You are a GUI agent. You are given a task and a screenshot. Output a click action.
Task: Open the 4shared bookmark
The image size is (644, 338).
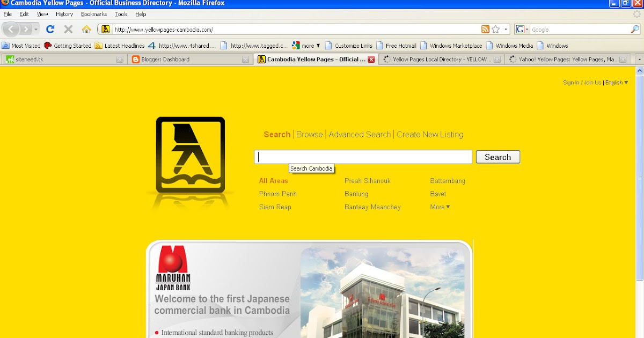coord(182,46)
